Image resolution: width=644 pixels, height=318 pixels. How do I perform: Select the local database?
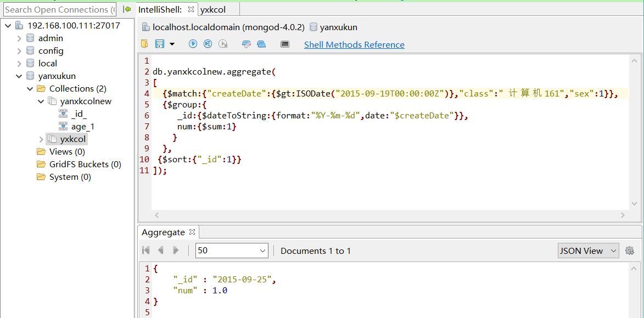click(x=48, y=64)
